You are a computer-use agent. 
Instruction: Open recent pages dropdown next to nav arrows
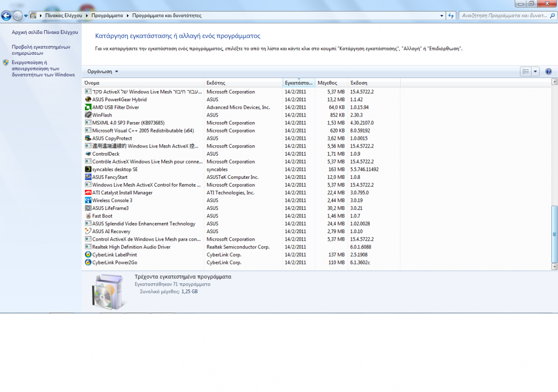26,16
